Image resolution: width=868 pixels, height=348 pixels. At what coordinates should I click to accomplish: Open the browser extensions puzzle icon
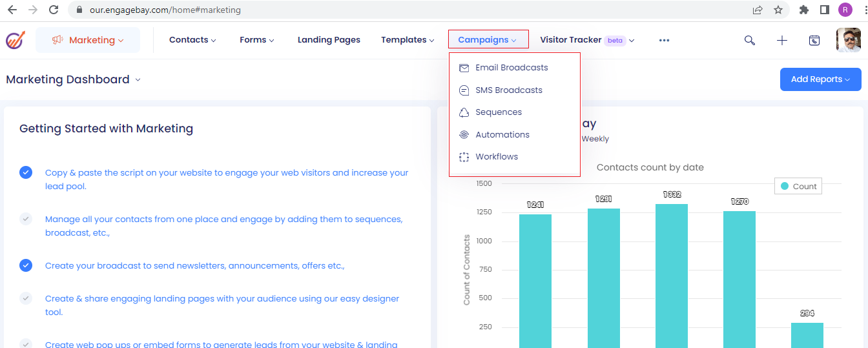pos(804,10)
